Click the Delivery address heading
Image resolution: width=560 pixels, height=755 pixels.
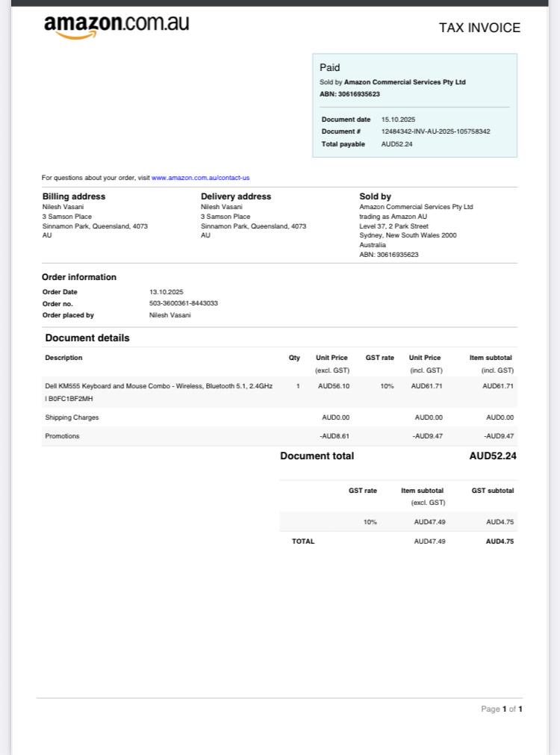[235, 196]
